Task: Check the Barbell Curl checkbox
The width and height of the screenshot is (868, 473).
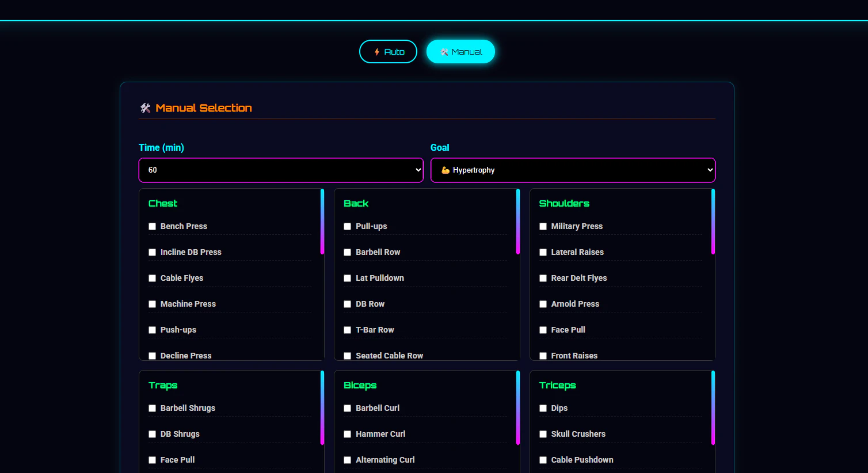Action: (348, 409)
